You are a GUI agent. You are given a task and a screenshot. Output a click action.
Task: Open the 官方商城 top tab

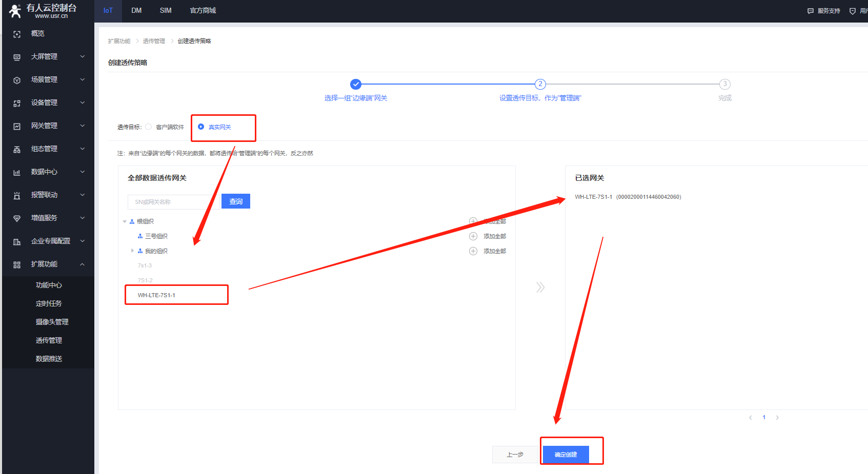point(203,11)
